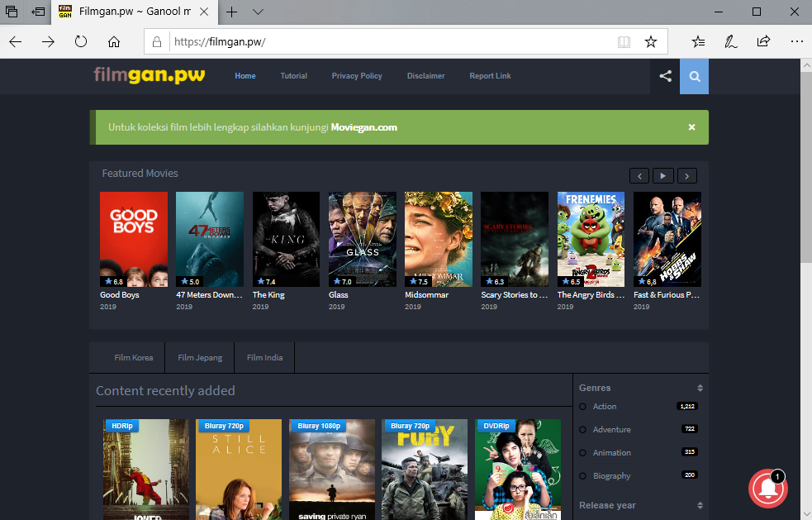Open the Tutorial menu item
The width and height of the screenshot is (812, 520).
click(293, 76)
